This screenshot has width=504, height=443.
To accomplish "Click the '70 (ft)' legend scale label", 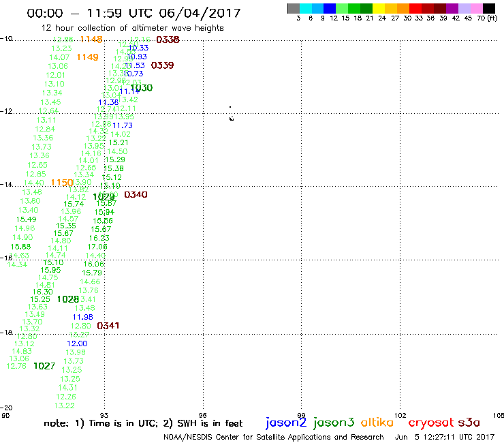I will click(x=487, y=18).
